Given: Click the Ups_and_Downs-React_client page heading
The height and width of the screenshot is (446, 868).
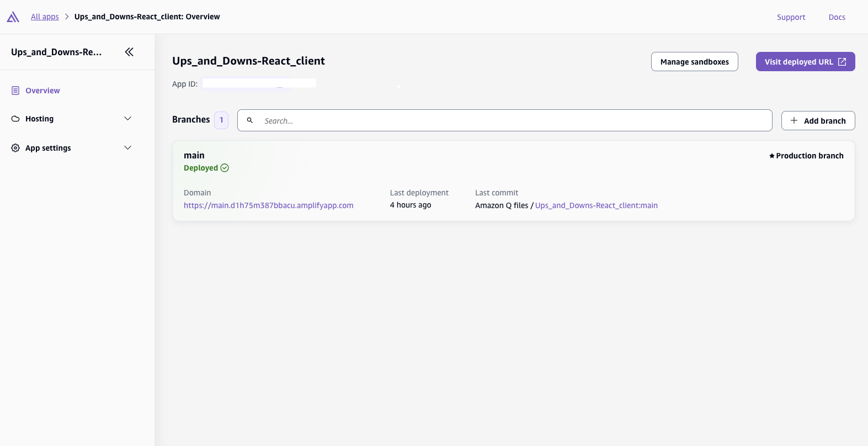Looking at the screenshot, I should pos(248,61).
